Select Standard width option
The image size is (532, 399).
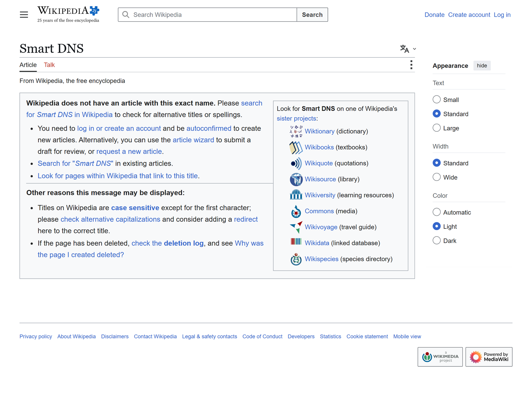point(437,163)
